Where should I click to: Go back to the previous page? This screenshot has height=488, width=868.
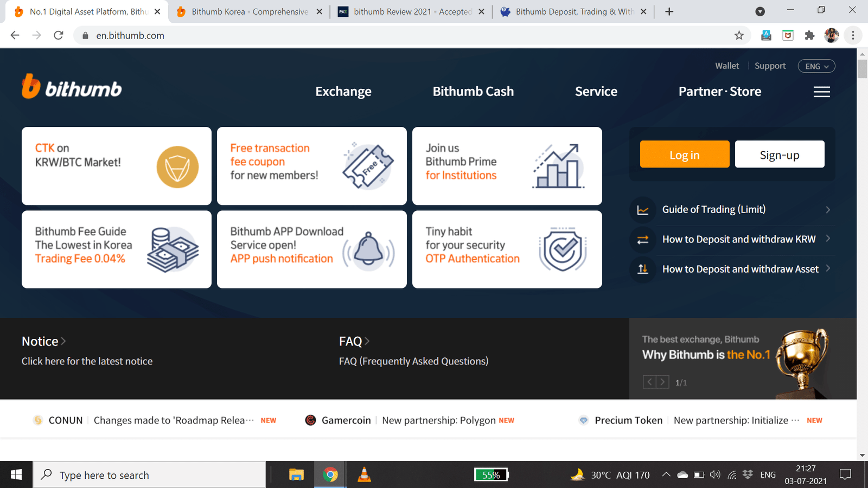[x=15, y=35]
